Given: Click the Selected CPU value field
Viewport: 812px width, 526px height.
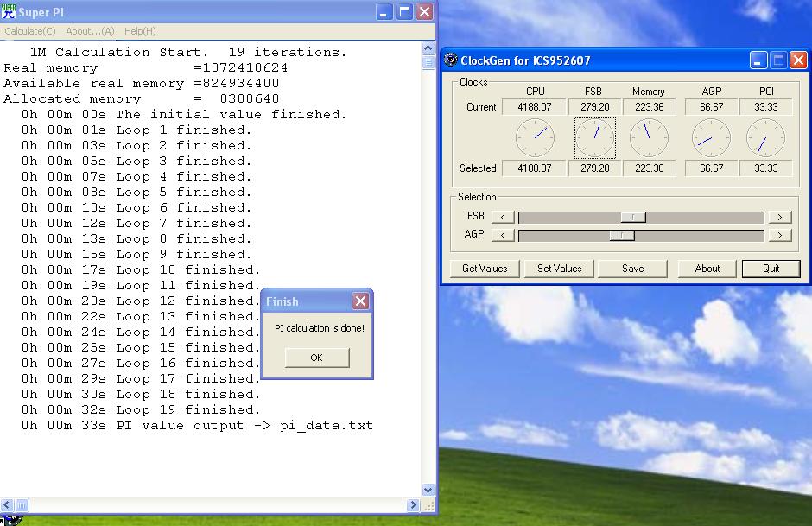Looking at the screenshot, I should pos(535,168).
